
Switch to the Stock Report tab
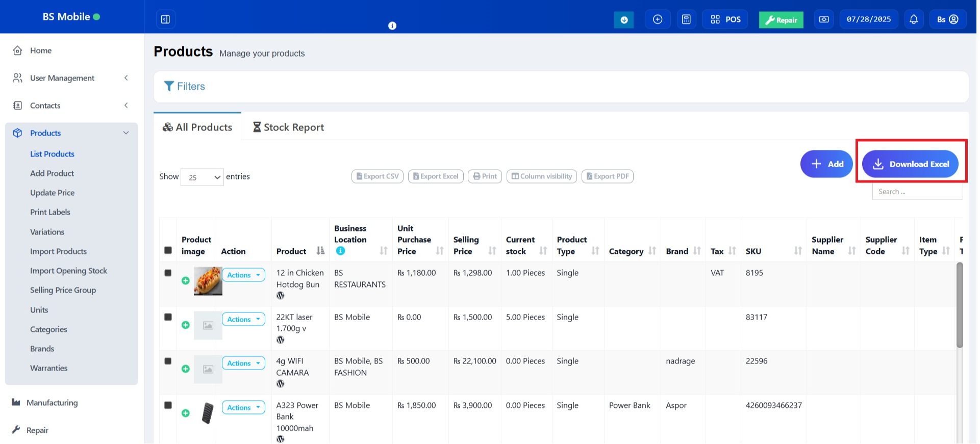pos(289,127)
